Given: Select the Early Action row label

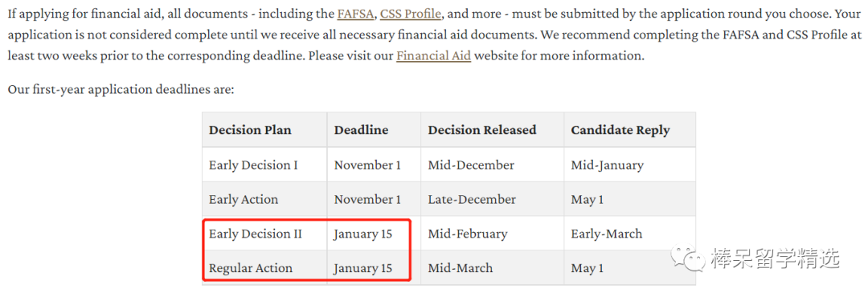Looking at the screenshot, I should pos(244,200).
